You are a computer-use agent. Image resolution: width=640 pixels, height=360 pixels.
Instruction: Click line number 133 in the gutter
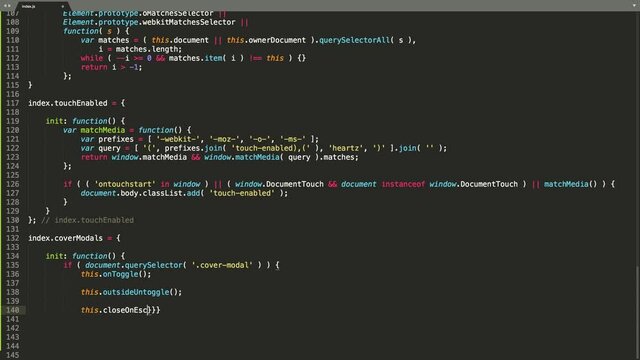pos(13,247)
